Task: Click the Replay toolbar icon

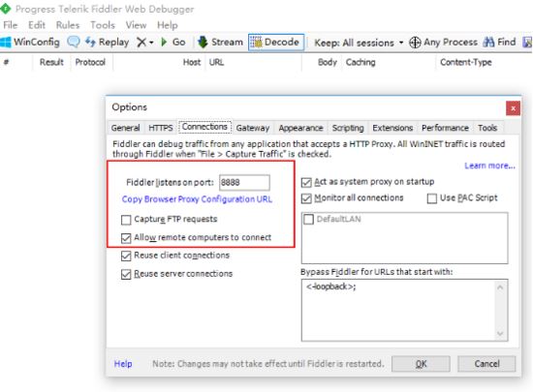Action: click(x=90, y=42)
